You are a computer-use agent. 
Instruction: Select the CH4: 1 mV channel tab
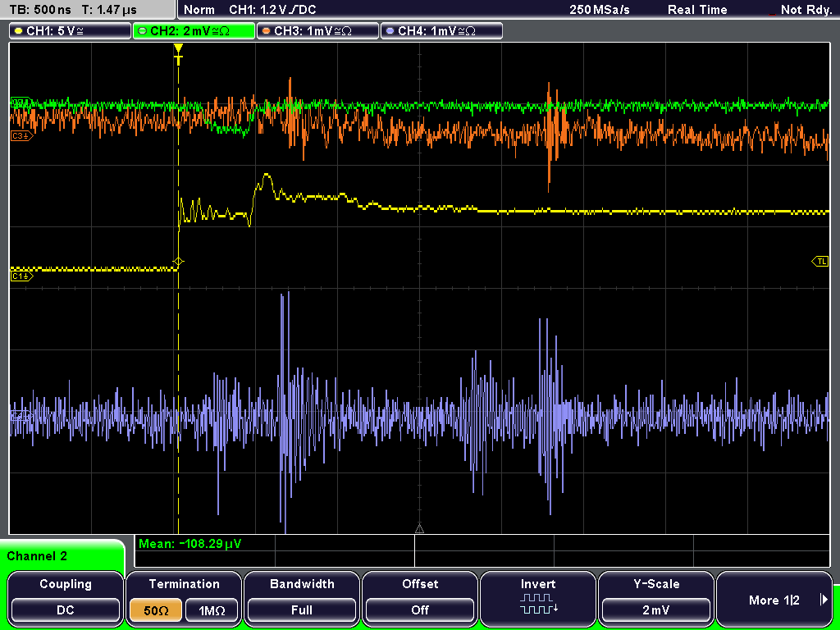click(x=441, y=30)
